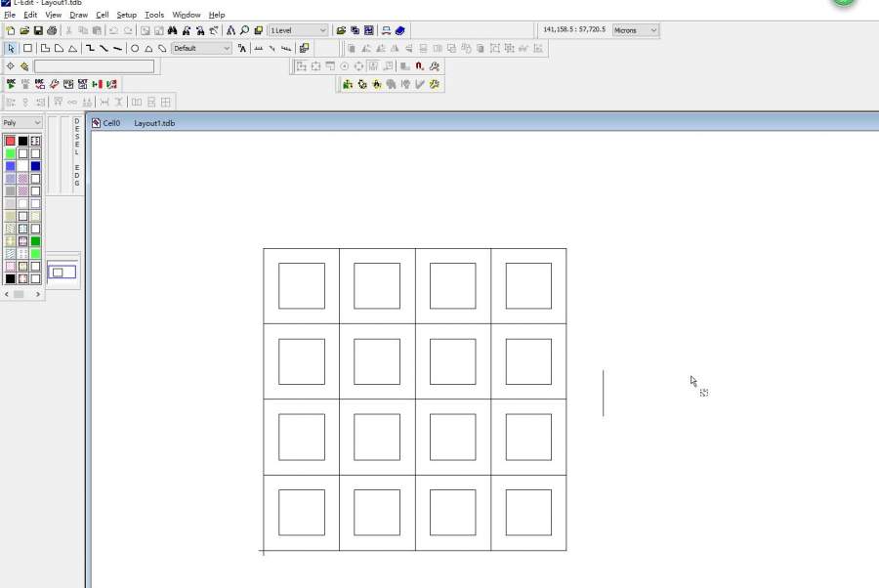Click the binoculars Find icon
The height and width of the screenshot is (588, 879).
pos(173,30)
